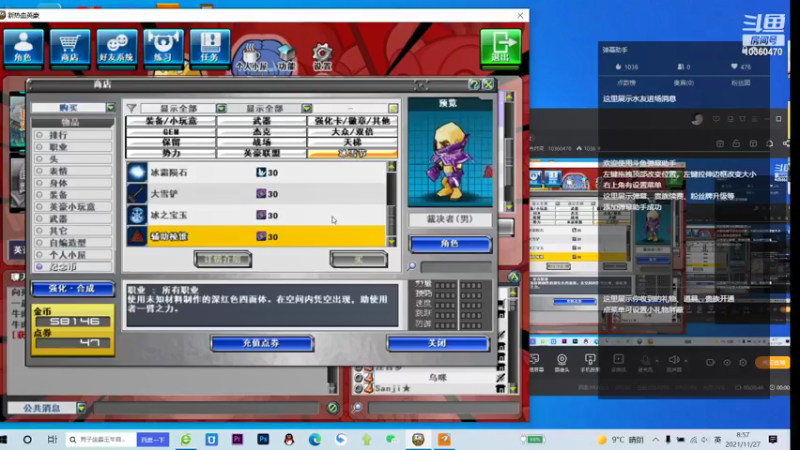Screen dimensions: 800x450
Task: Click the item list scrollbar track
Action: [392, 204]
